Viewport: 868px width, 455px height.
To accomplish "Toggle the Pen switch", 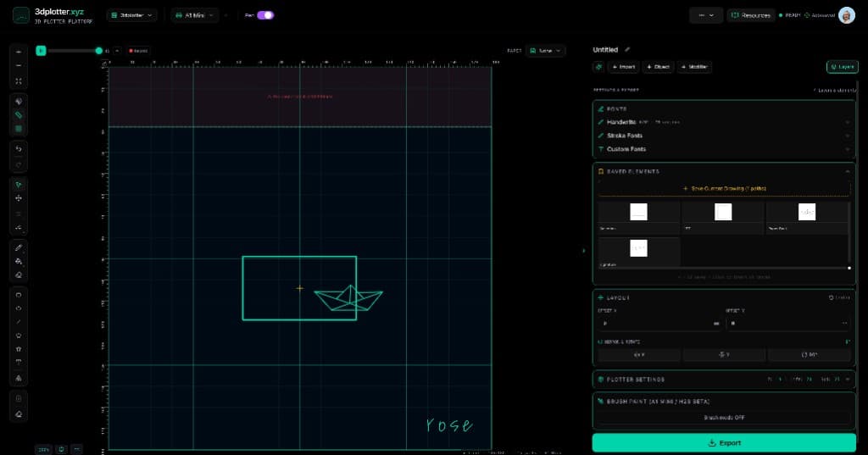I will [265, 15].
